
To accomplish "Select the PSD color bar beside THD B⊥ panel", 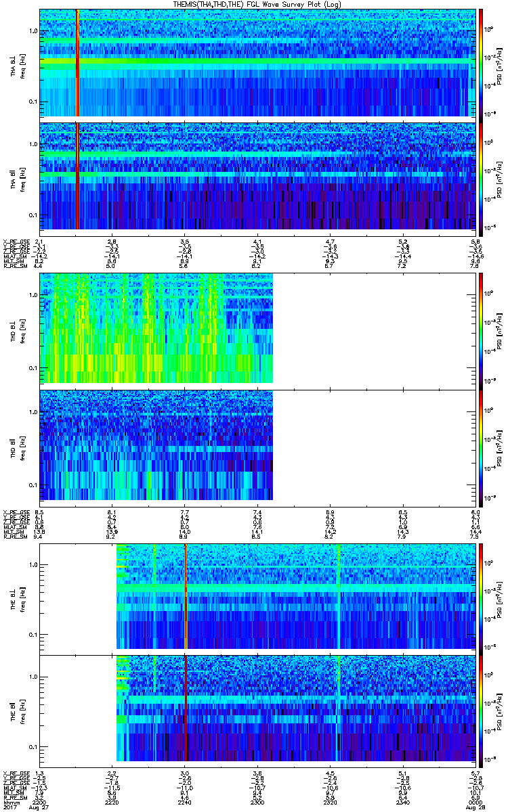I will (481, 328).
